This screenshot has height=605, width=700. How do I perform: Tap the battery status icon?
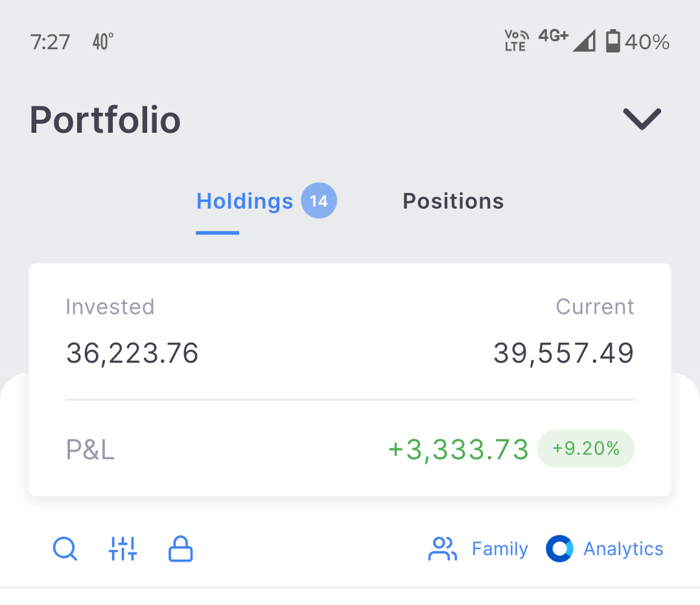click(613, 41)
